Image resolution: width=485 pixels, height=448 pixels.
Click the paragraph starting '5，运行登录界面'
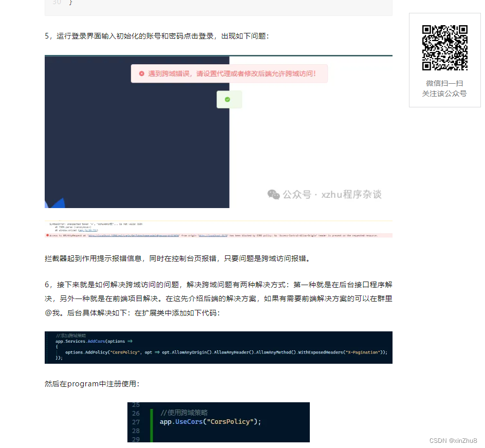[157, 36]
